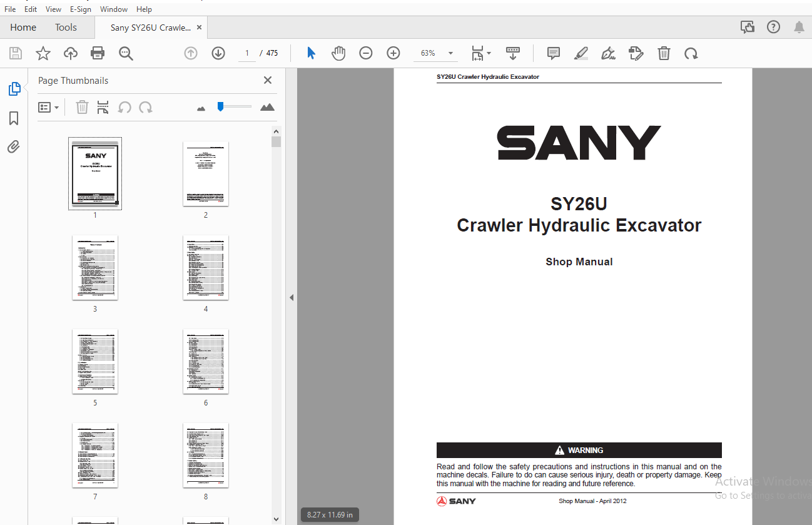
Task: Select page 3 thumbnail
Action: 95,267
